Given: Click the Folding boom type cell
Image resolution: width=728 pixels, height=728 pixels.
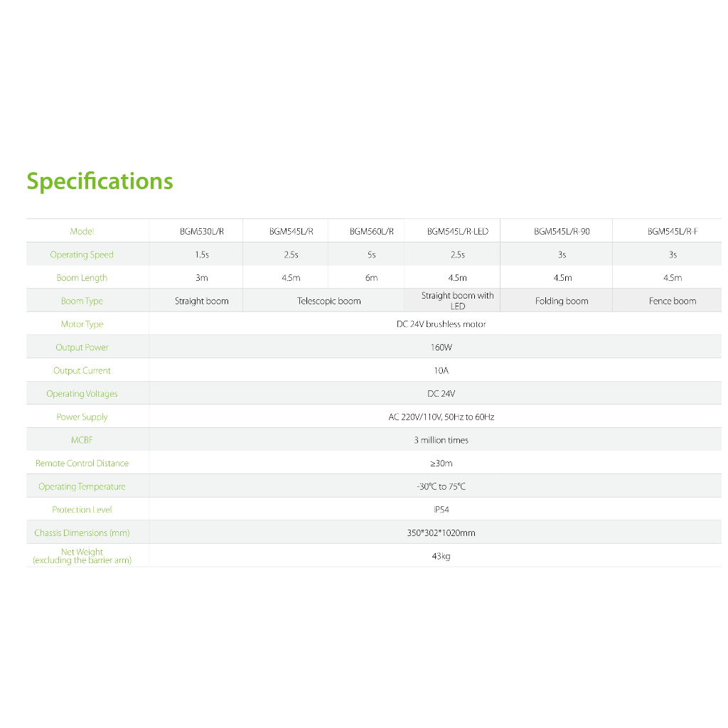Looking at the screenshot, I should point(562,301).
